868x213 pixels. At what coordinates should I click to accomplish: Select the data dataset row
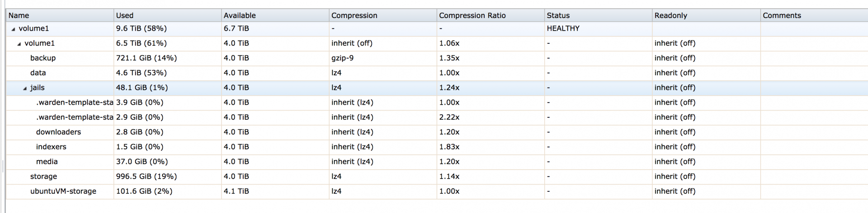[x=38, y=73]
